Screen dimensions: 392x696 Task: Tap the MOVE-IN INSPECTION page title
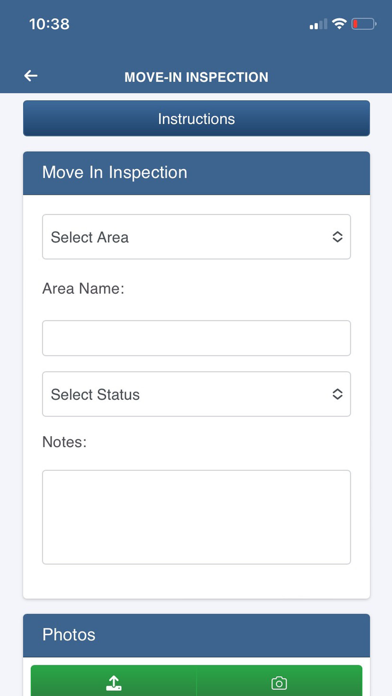(196, 77)
